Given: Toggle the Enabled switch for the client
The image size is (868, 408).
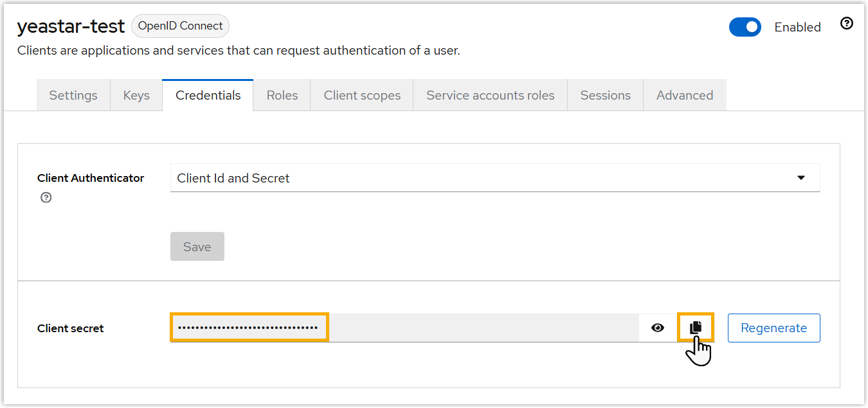Looking at the screenshot, I should click(x=745, y=27).
